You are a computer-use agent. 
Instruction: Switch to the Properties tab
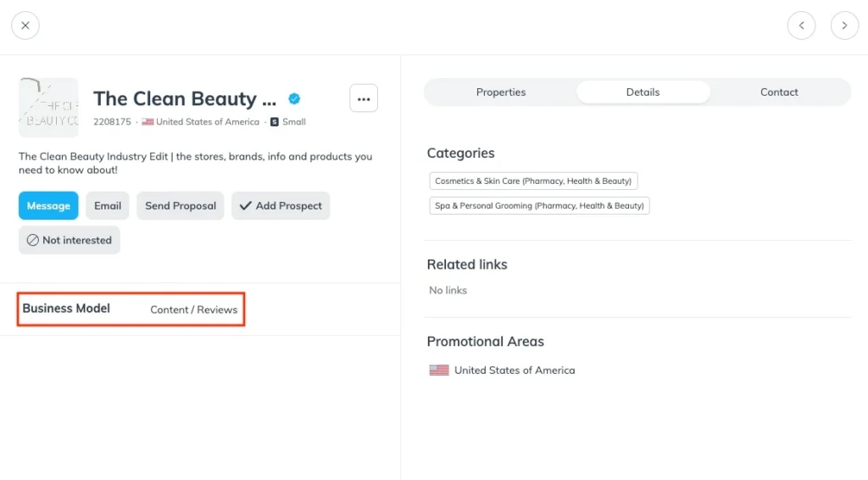tap(500, 92)
